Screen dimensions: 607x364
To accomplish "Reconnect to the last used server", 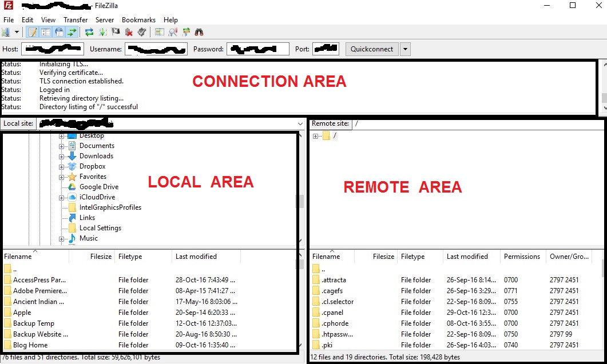I will click(x=142, y=32).
